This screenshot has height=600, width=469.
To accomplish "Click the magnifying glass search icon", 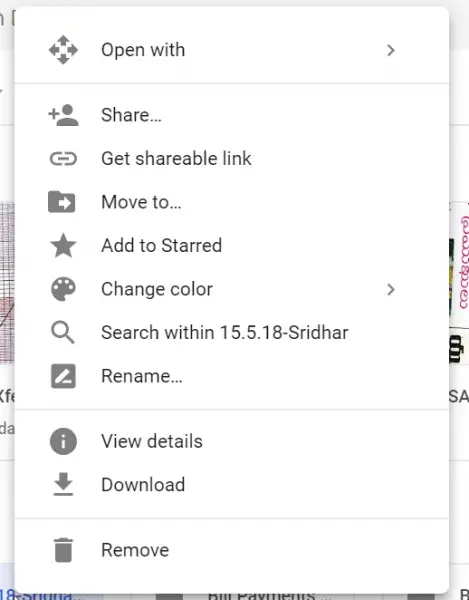I will [x=63, y=332].
